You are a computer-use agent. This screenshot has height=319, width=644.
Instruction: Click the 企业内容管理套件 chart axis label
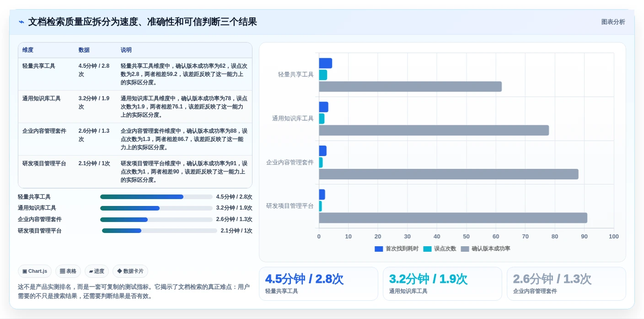[290, 162]
